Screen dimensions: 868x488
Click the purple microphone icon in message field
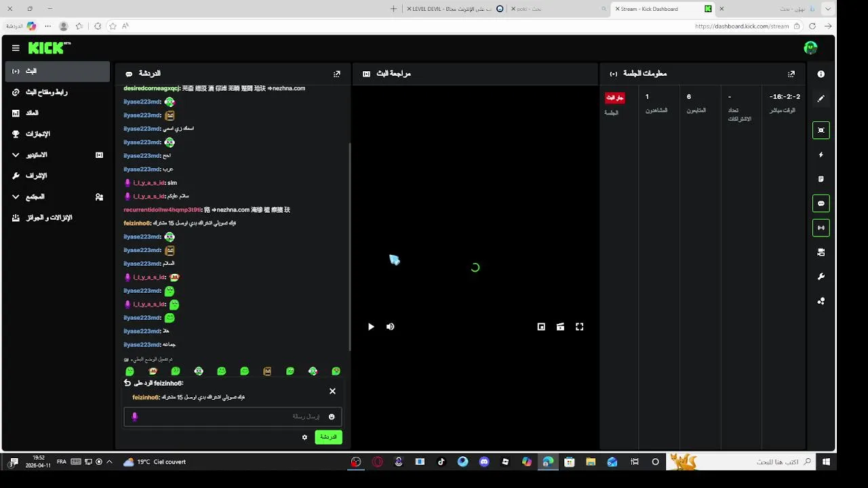[x=134, y=417]
